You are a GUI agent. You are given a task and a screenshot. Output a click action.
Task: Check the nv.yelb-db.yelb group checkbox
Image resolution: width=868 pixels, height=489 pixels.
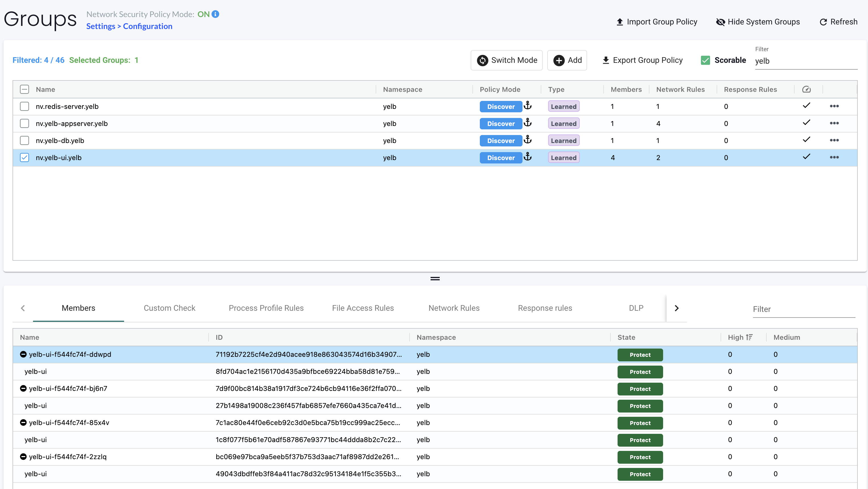click(24, 140)
